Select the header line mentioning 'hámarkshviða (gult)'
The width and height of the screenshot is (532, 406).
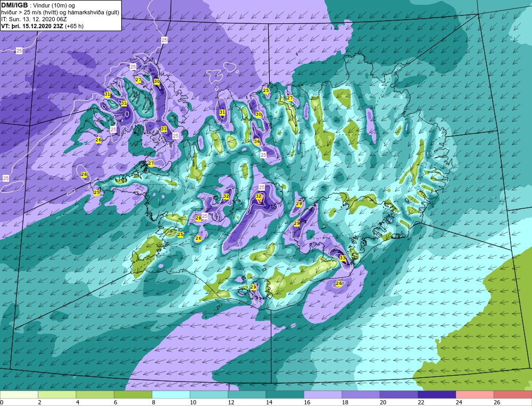[x=60, y=13]
